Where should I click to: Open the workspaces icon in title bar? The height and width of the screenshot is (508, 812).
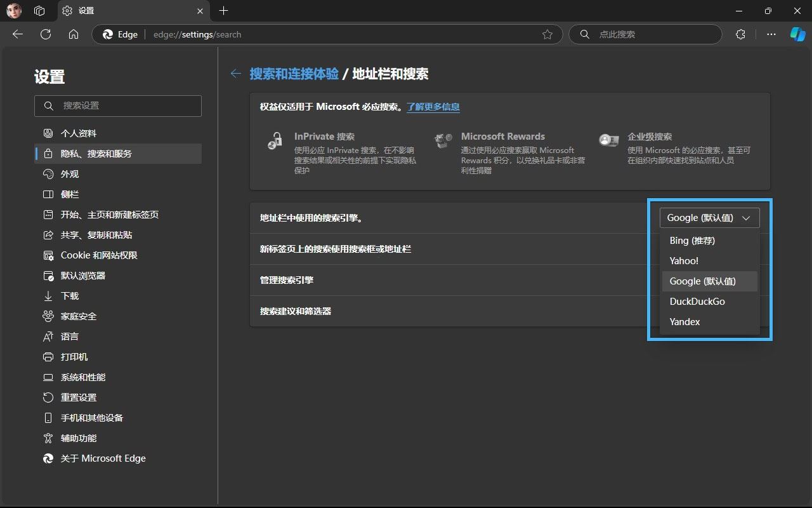pyautogui.click(x=39, y=11)
